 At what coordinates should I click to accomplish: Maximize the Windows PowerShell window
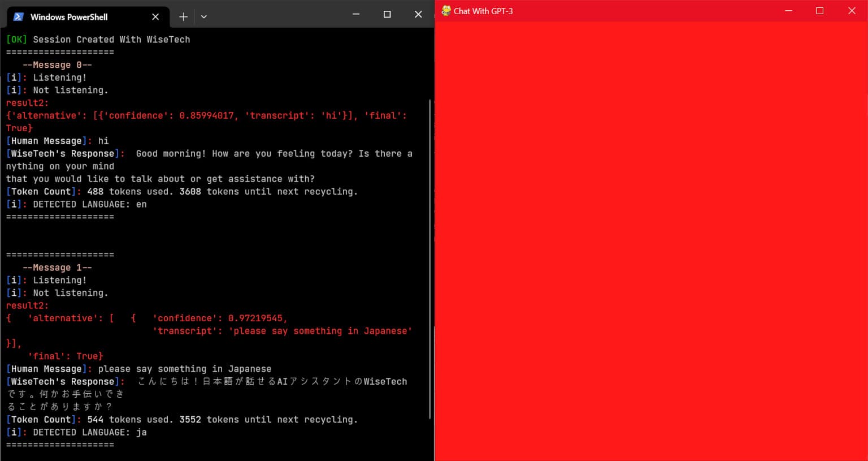point(387,14)
